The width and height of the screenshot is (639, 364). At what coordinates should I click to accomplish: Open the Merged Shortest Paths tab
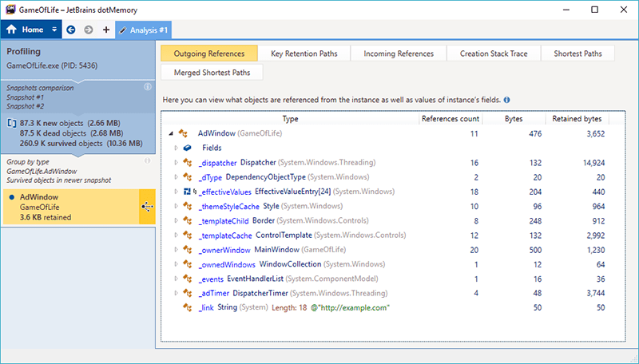[212, 73]
